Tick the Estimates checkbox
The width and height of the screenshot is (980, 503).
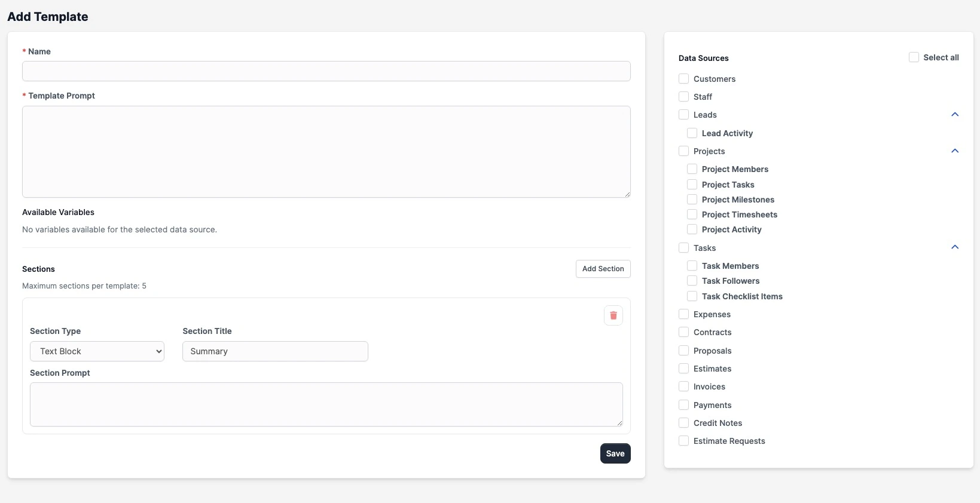coord(684,369)
